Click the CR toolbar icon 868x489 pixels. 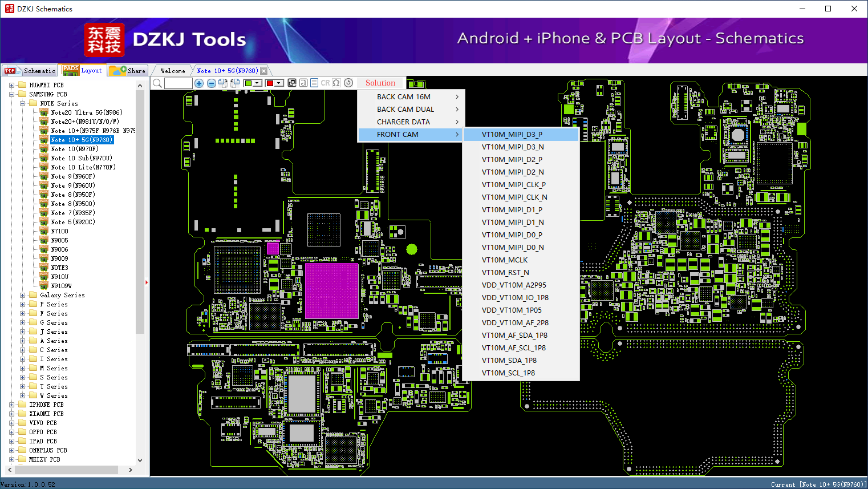coord(325,83)
